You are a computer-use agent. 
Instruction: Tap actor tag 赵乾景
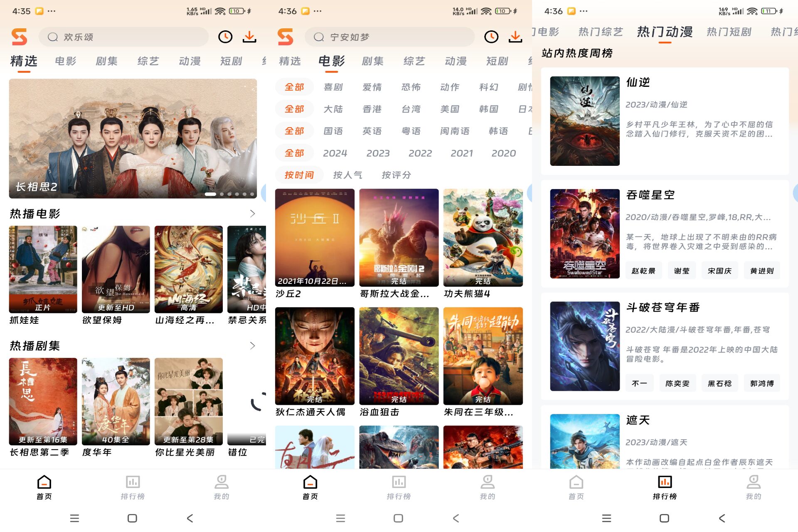pyautogui.click(x=643, y=271)
